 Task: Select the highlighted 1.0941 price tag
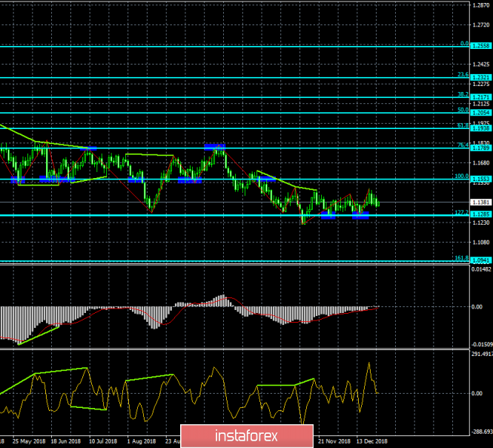481,260
